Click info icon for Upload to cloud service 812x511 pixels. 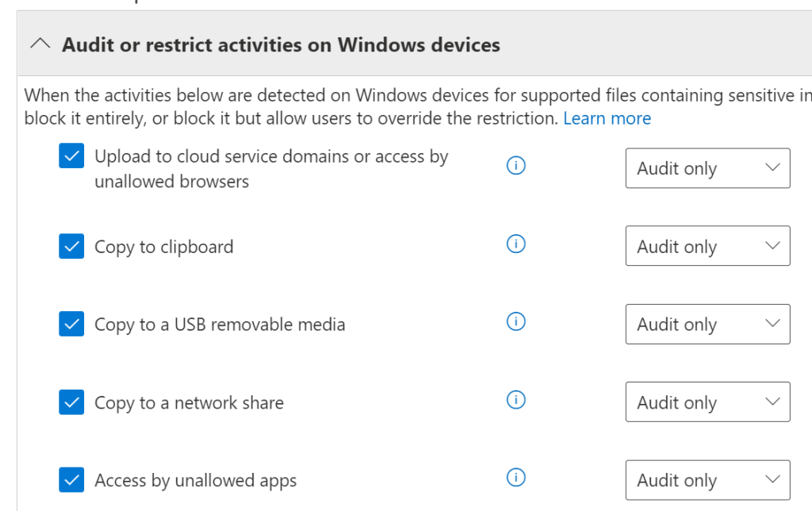click(x=516, y=166)
